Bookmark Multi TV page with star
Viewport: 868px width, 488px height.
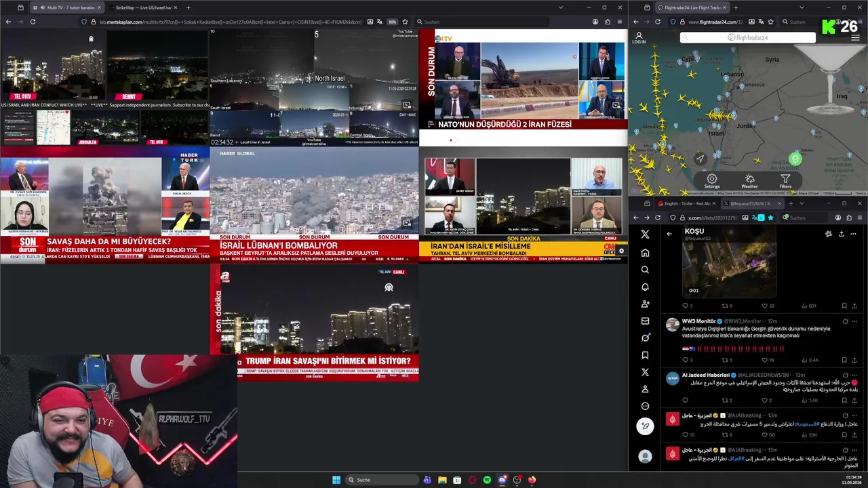pos(405,22)
